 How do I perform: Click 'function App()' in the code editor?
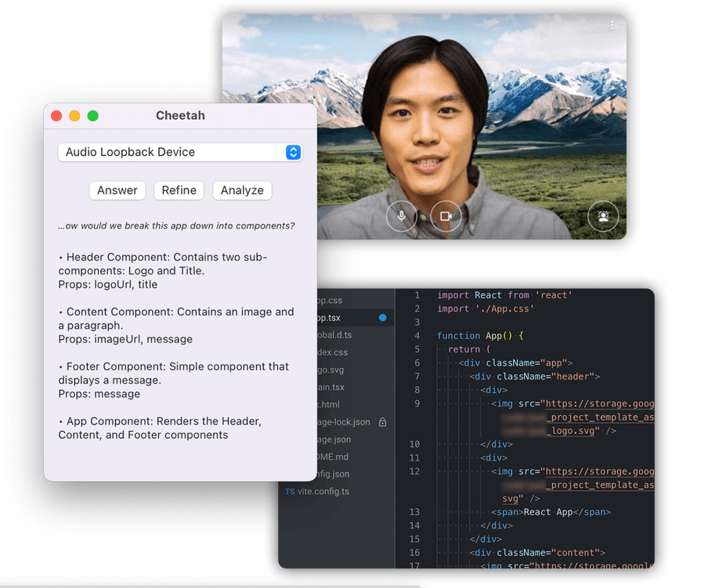point(475,336)
